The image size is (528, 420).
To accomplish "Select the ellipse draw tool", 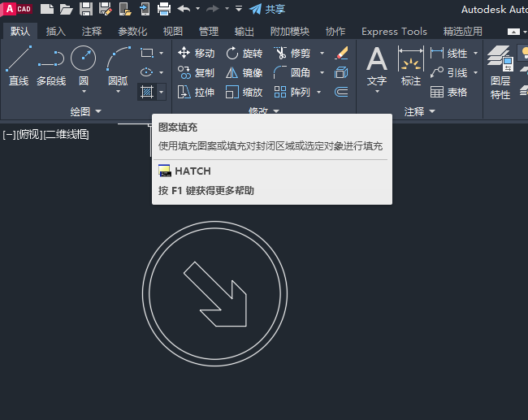I will click(x=147, y=72).
